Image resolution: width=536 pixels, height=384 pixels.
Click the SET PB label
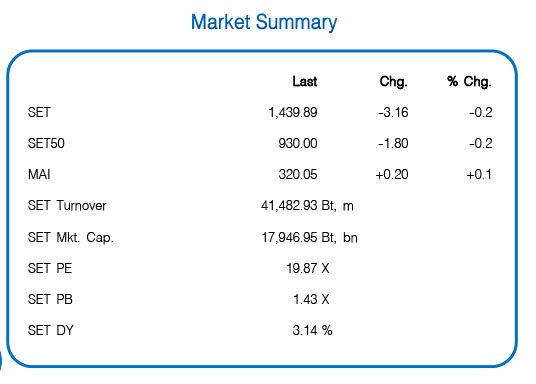(50, 300)
